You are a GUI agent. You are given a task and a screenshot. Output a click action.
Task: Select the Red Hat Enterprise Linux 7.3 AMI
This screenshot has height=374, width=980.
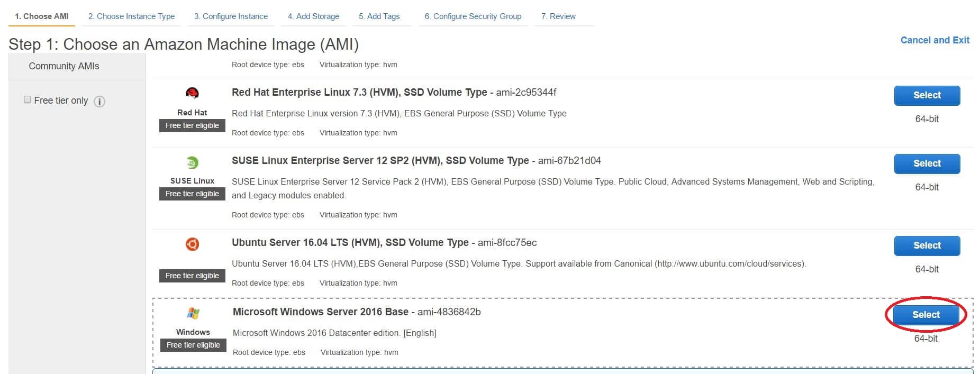(x=927, y=95)
